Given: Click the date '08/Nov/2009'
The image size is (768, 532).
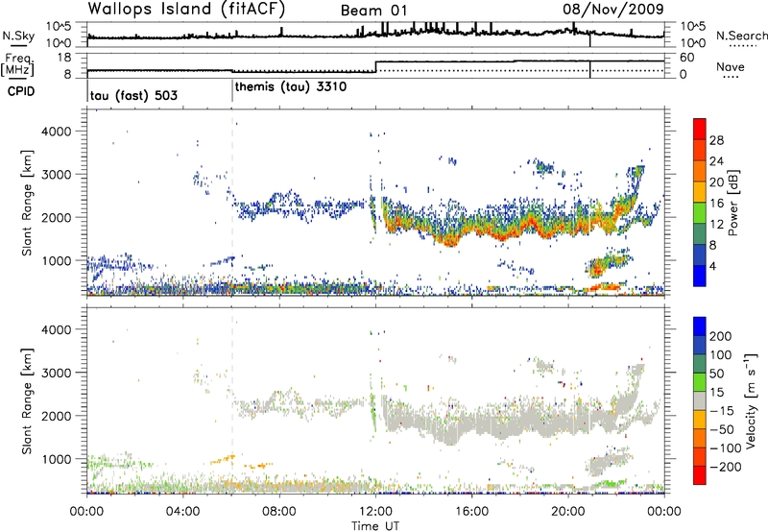Looking at the screenshot, I should tap(613, 9).
